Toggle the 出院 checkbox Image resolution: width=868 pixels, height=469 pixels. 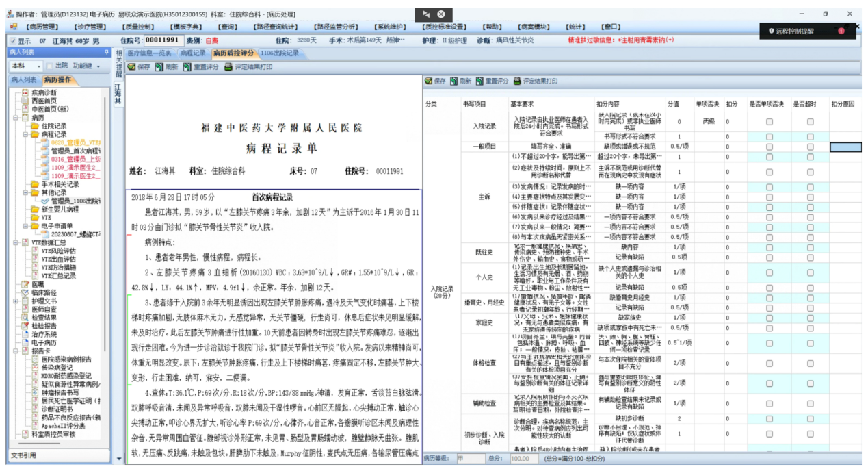point(49,66)
